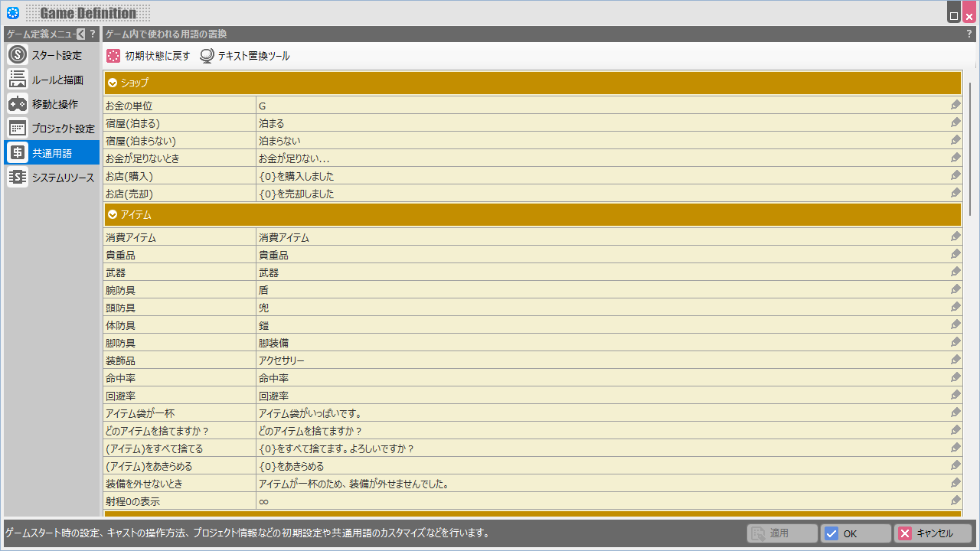Image resolution: width=980 pixels, height=551 pixels.
Task: Click edit pencil on 装飾品 row
Action: click(x=955, y=360)
